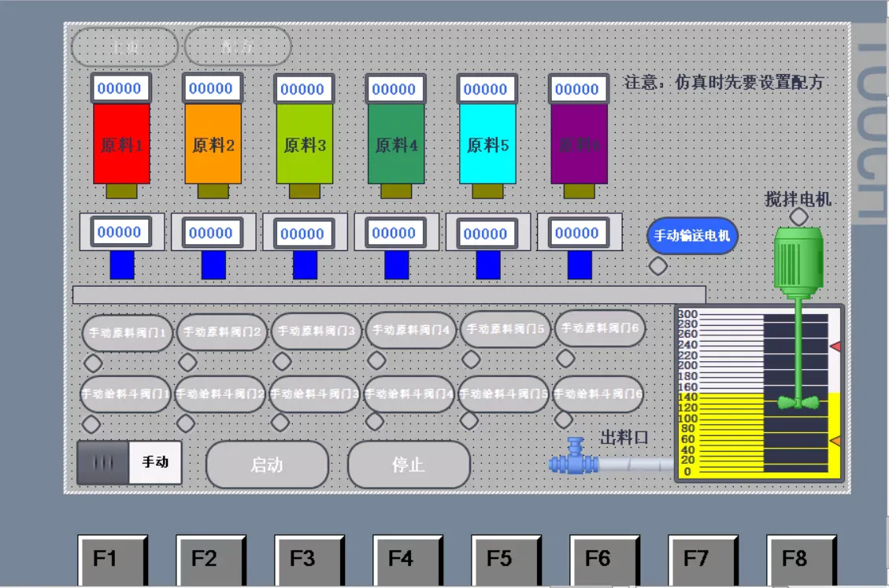Toggle the diamond indicator under 手动原料阀门1
889x588 pixels.
click(x=92, y=364)
